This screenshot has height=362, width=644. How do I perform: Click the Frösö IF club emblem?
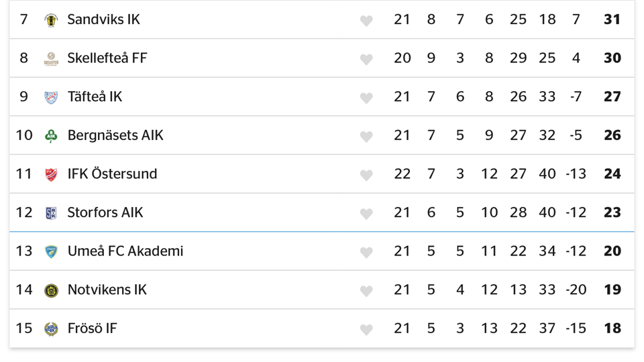[51, 329]
